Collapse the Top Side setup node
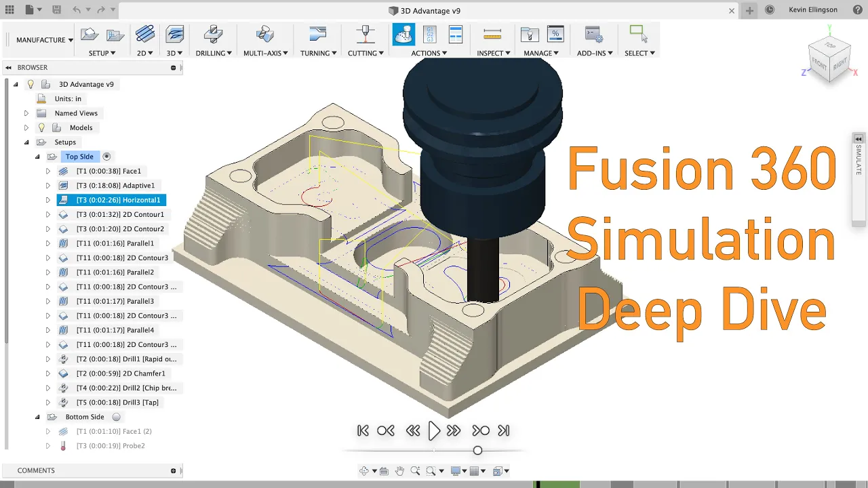868x488 pixels. click(37, 157)
